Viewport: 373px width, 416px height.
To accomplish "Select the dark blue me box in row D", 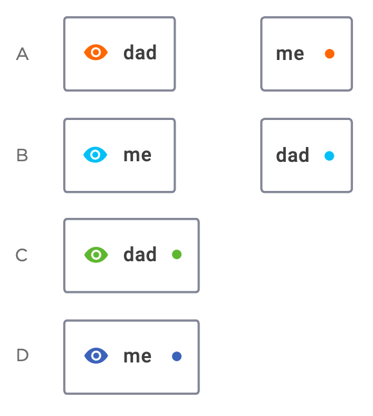I will click(132, 357).
